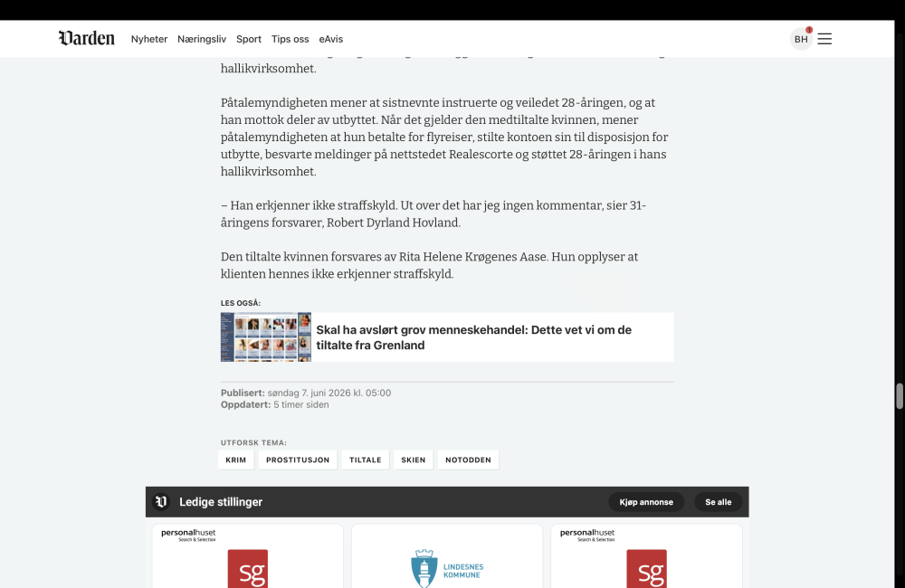This screenshot has width=905, height=588.
Task: Open the related article thumbnail image
Action: 265,337
